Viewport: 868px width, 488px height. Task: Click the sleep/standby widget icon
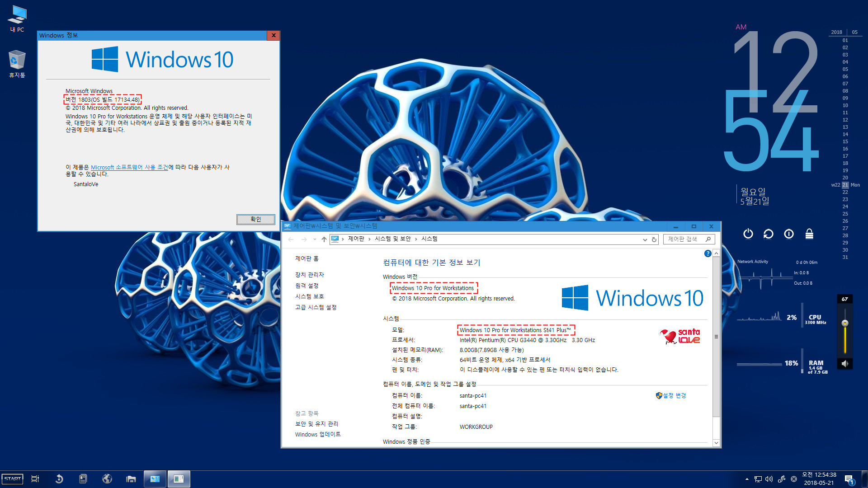(789, 234)
